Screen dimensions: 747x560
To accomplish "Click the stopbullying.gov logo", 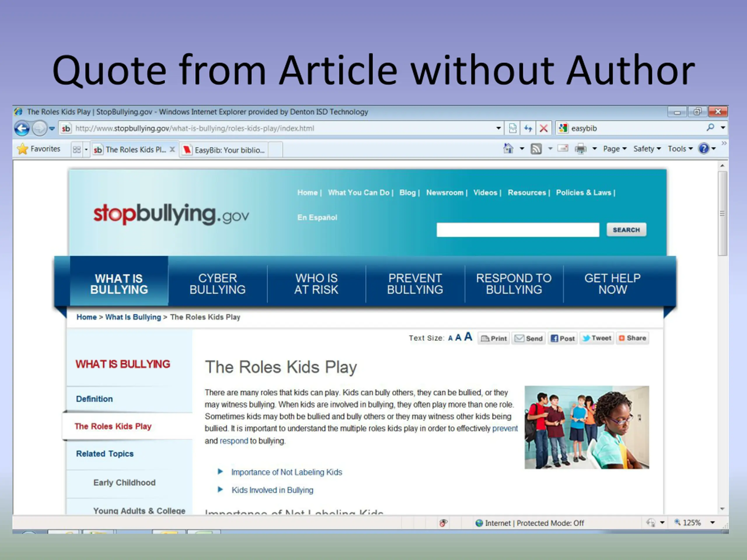I will pyautogui.click(x=171, y=214).
